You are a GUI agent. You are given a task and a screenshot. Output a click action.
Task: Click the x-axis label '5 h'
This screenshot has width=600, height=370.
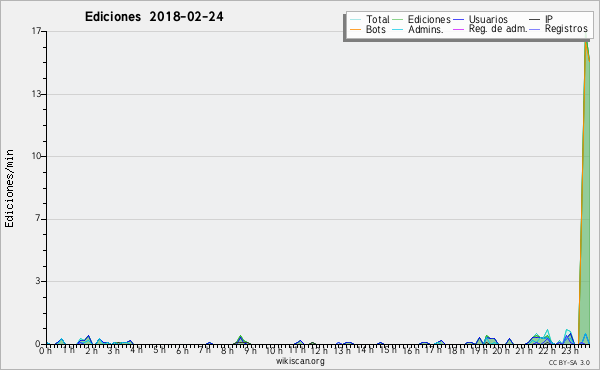click(x=159, y=350)
